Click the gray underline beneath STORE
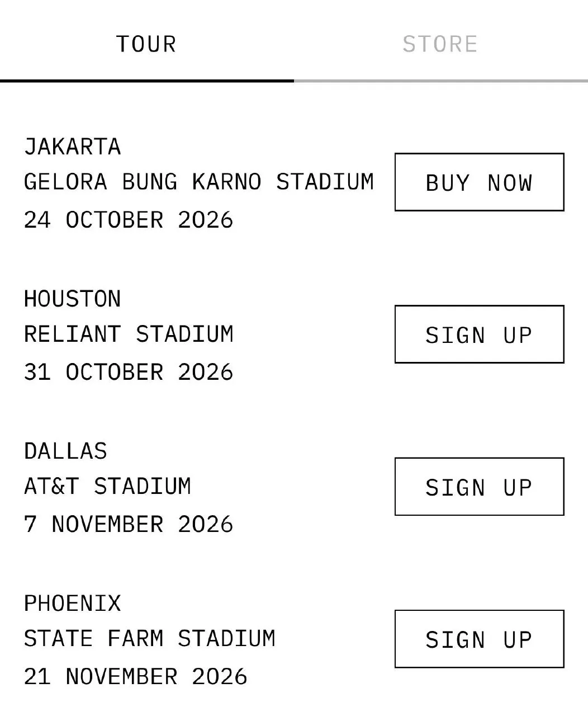588x716 pixels. 441,81
